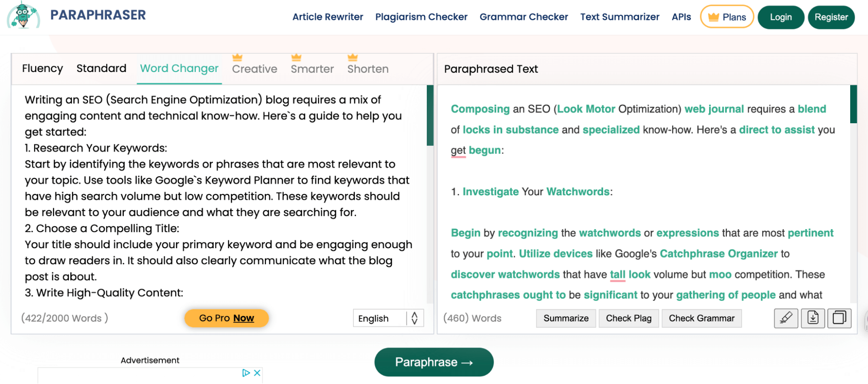Screen dimensions: 868x384
Task: Click inside the input text area
Action: point(219,195)
